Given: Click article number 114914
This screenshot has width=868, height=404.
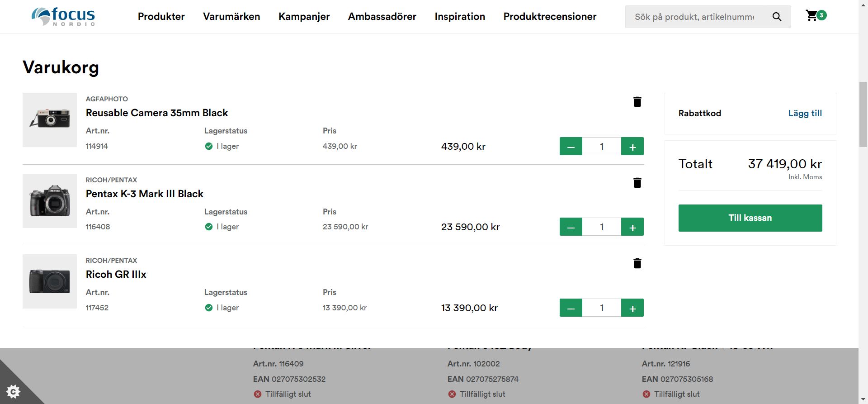Looking at the screenshot, I should pyautogui.click(x=97, y=146).
